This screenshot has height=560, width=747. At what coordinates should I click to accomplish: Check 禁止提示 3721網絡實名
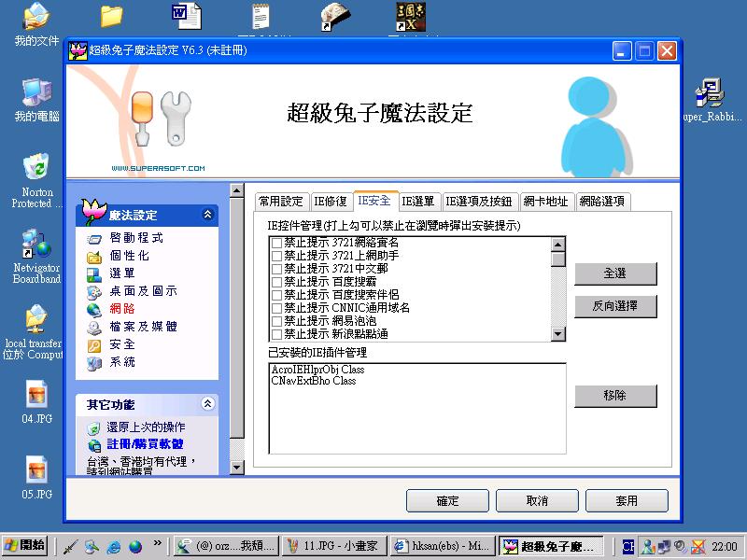pyautogui.click(x=276, y=243)
